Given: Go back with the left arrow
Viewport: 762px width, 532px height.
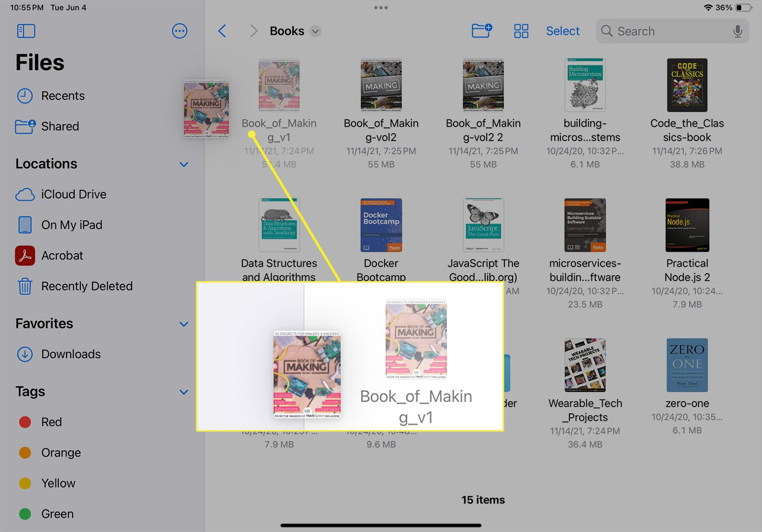Looking at the screenshot, I should 222,31.
